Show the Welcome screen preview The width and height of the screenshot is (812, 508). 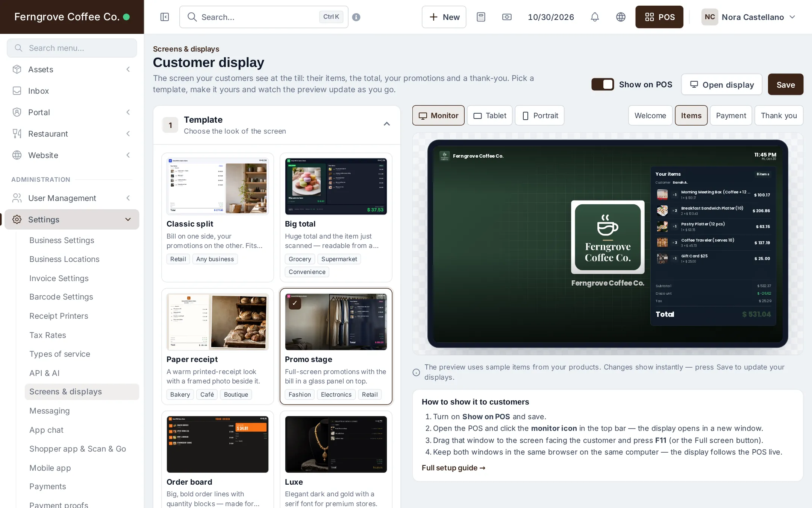650,116
